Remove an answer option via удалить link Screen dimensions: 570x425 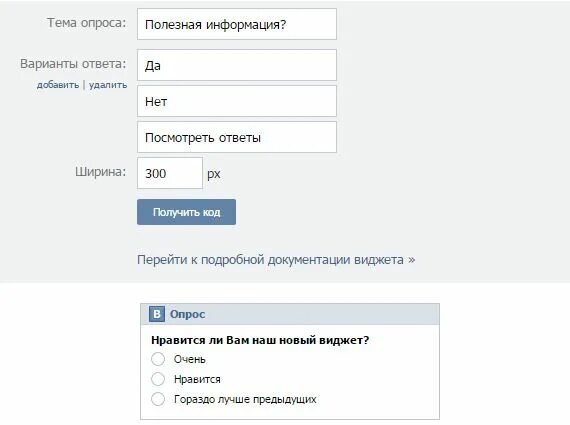(x=108, y=85)
